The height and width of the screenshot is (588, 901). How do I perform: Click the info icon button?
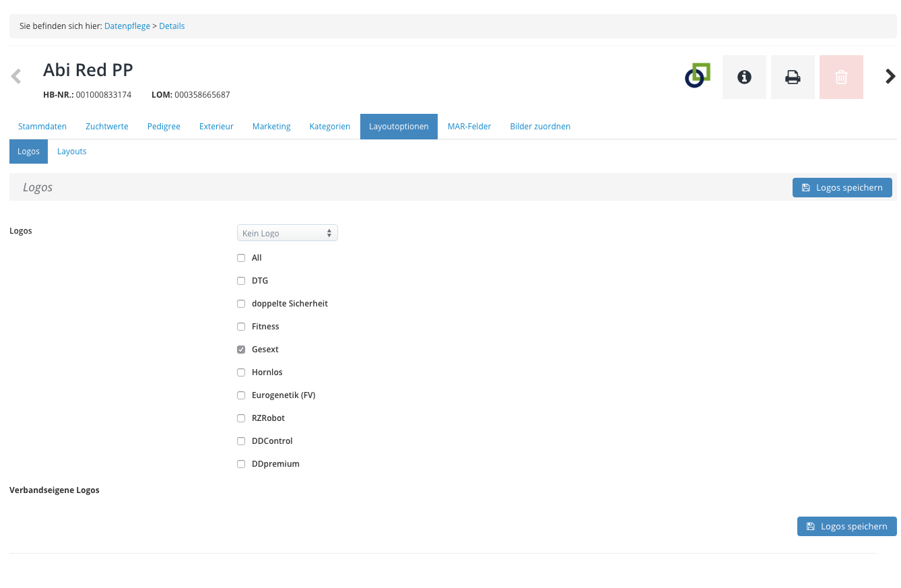[x=744, y=77]
